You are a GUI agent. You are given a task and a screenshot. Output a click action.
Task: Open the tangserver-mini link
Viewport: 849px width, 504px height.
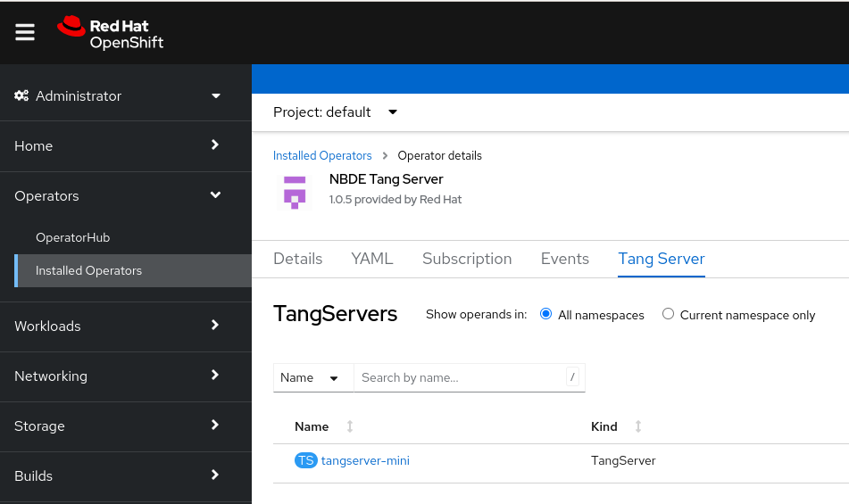click(x=365, y=461)
